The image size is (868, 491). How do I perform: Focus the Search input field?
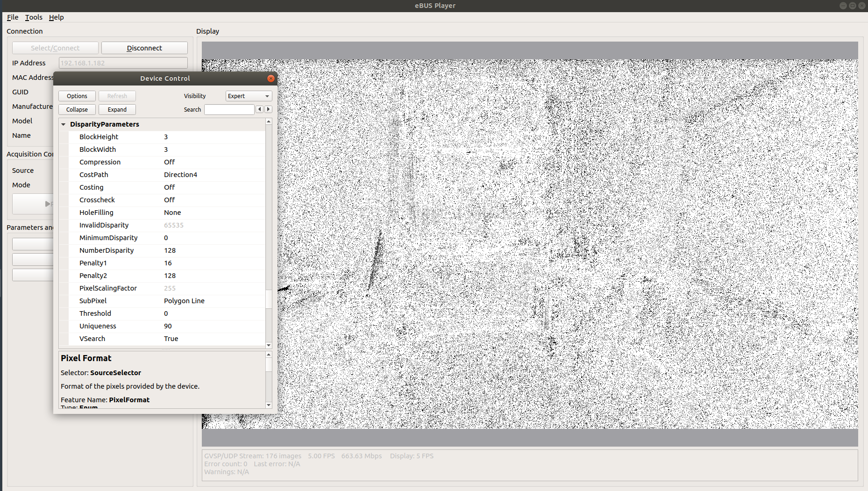[x=229, y=109]
